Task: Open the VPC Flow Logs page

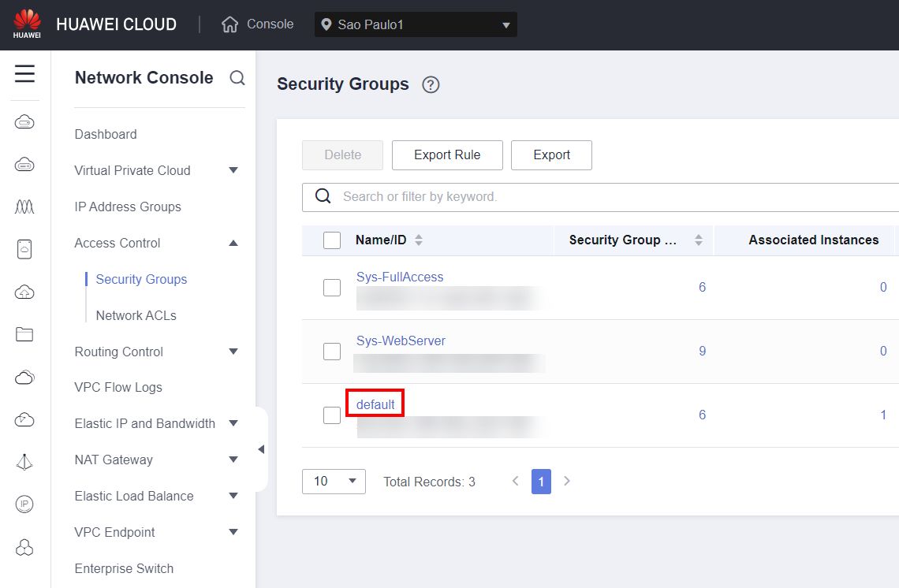Action: point(118,387)
